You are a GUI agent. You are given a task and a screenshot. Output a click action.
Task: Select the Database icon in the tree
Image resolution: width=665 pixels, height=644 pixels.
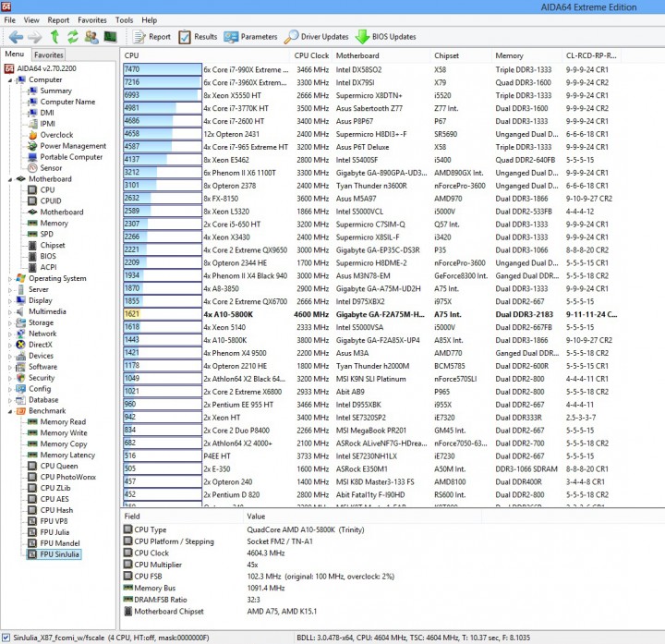click(20, 400)
